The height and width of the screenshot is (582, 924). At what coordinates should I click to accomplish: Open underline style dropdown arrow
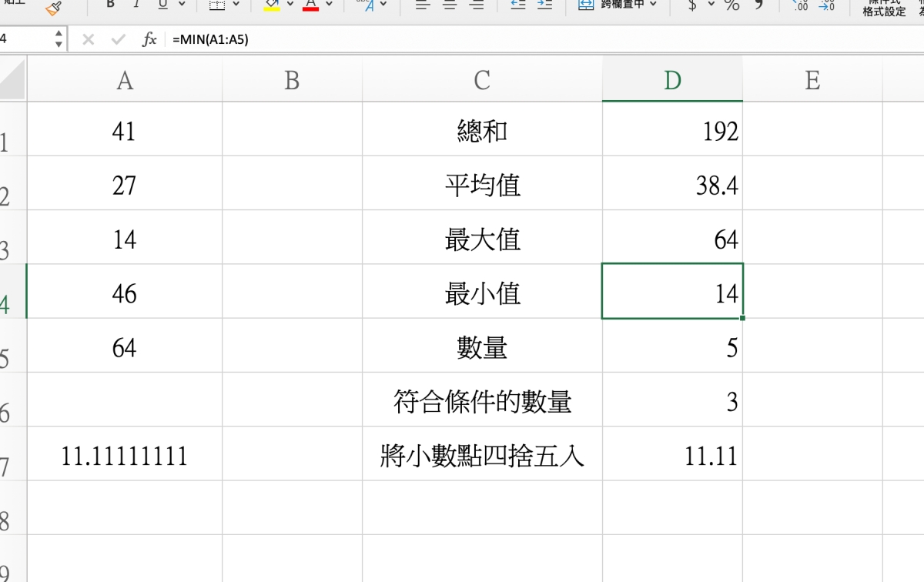pyautogui.click(x=182, y=5)
